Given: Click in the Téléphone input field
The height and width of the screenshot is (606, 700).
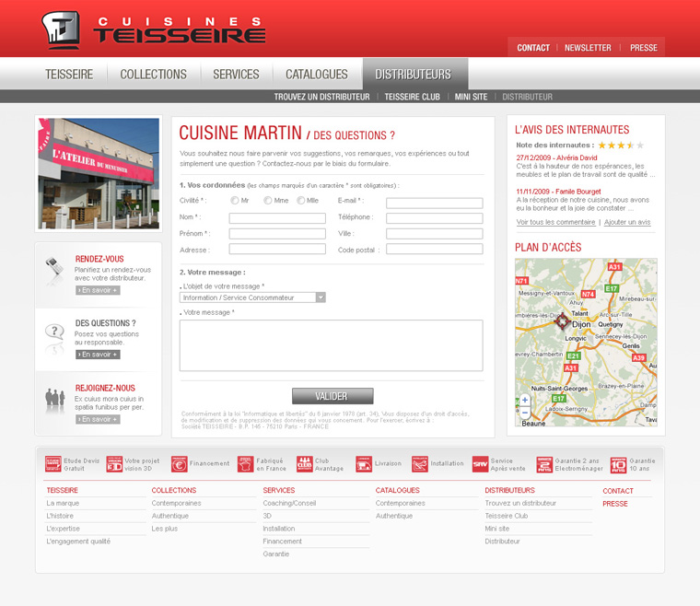Looking at the screenshot, I should pyautogui.click(x=435, y=217).
